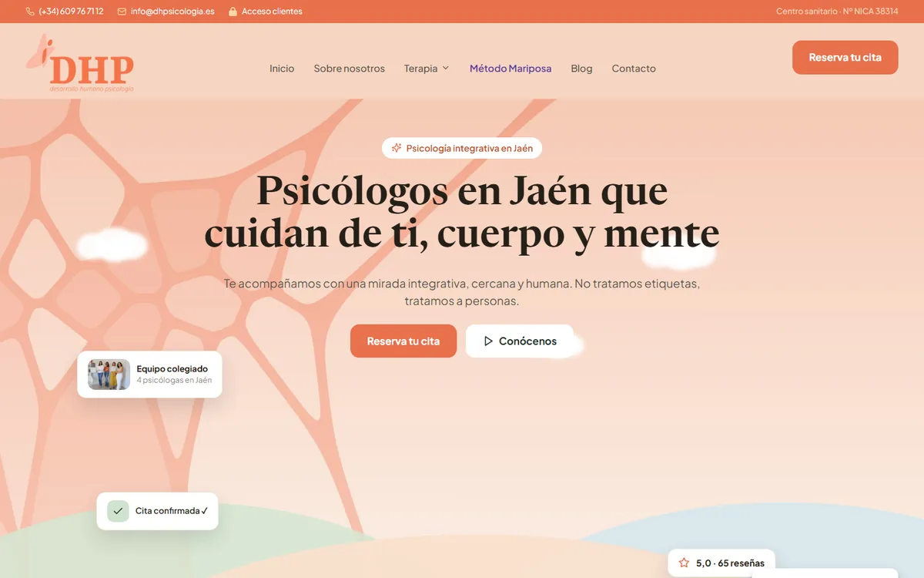Click the team photo thumbnail

pos(109,375)
